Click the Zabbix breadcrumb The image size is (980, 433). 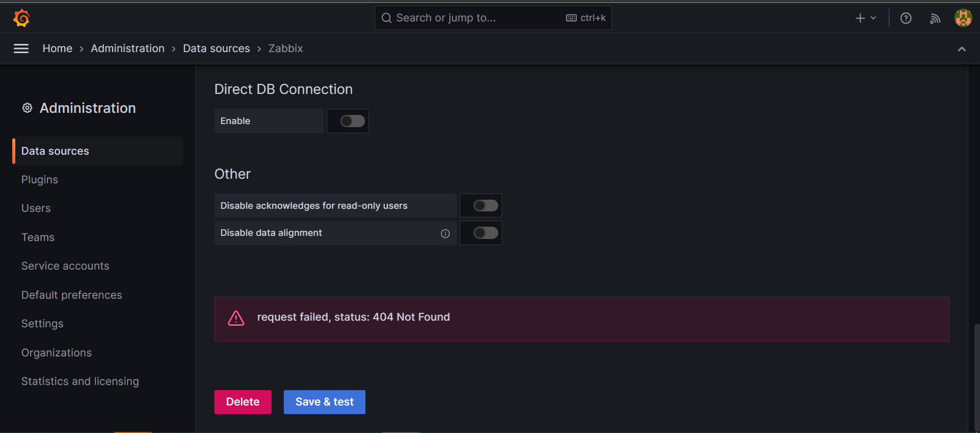click(286, 49)
